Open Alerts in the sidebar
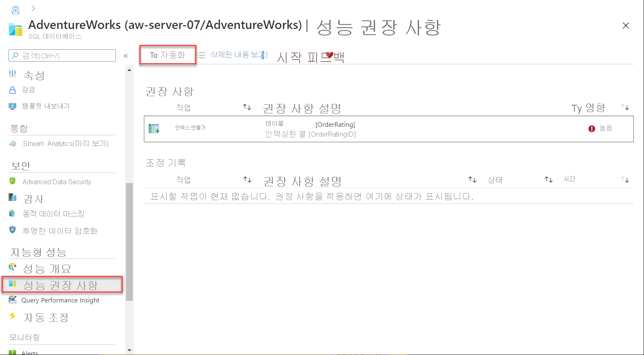 coord(30,353)
